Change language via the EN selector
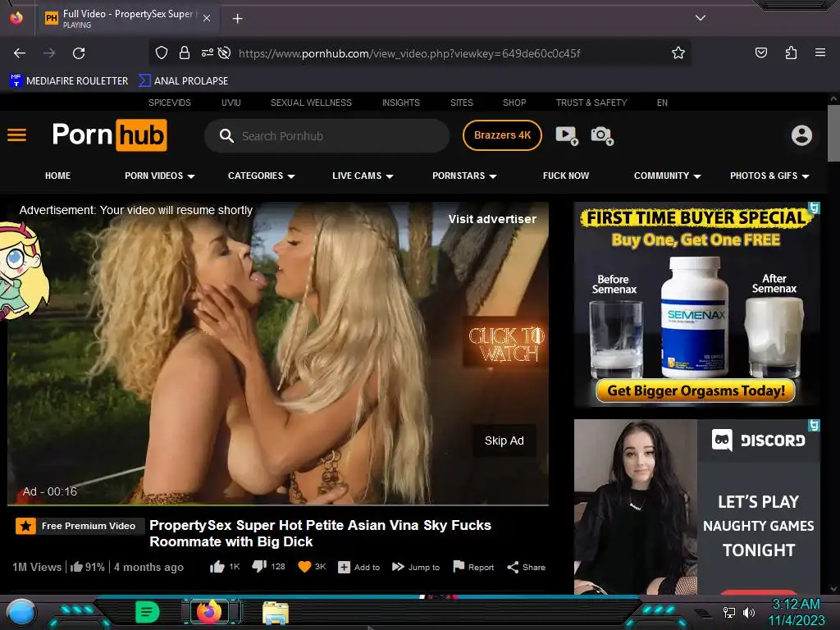840x630 pixels. [662, 103]
